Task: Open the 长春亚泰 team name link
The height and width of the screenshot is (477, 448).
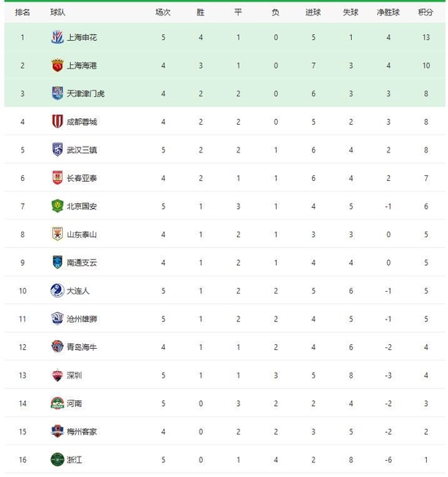Action: [x=81, y=178]
